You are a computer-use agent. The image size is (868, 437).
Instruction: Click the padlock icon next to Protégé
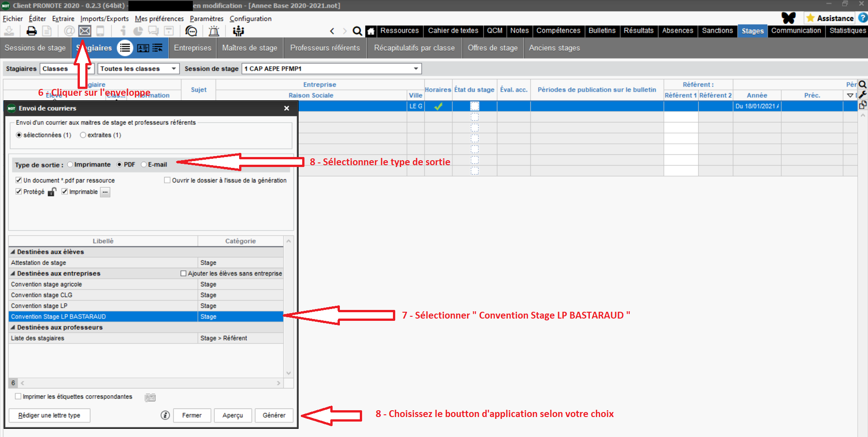(52, 192)
